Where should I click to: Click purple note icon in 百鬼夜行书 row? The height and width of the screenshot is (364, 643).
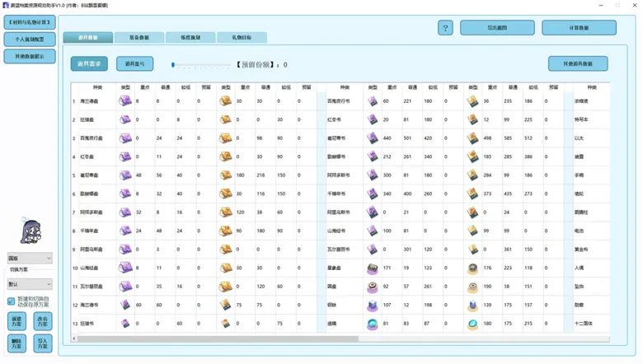tap(373, 100)
